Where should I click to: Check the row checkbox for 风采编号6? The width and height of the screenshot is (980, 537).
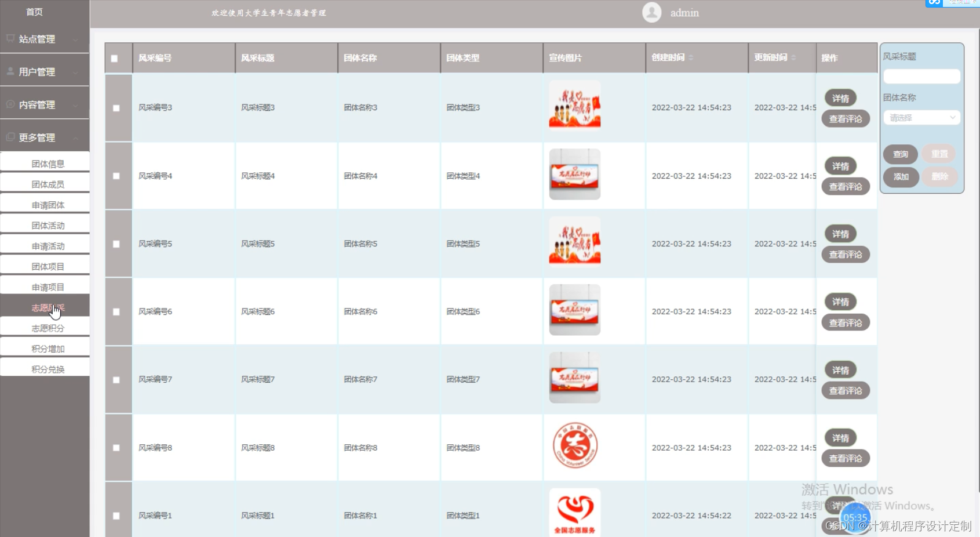(x=116, y=312)
